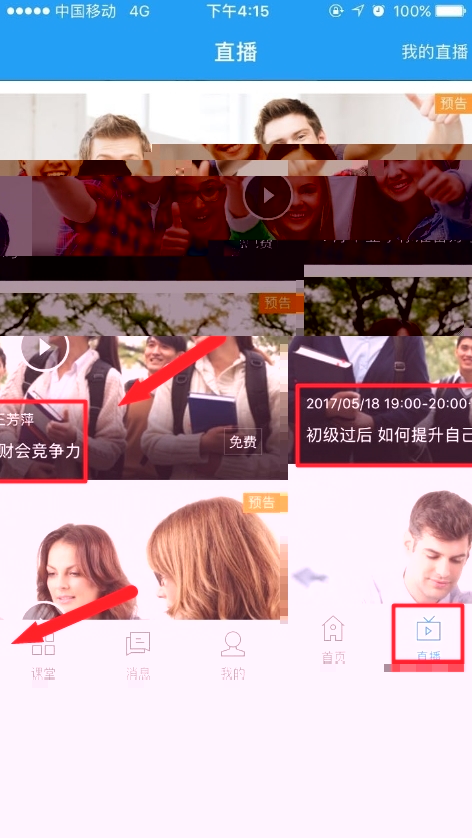Image resolution: width=472 pixels, height=838 pixels.
Task: Tap the clock showing 下午4:15
Action: tap(238, 11)
